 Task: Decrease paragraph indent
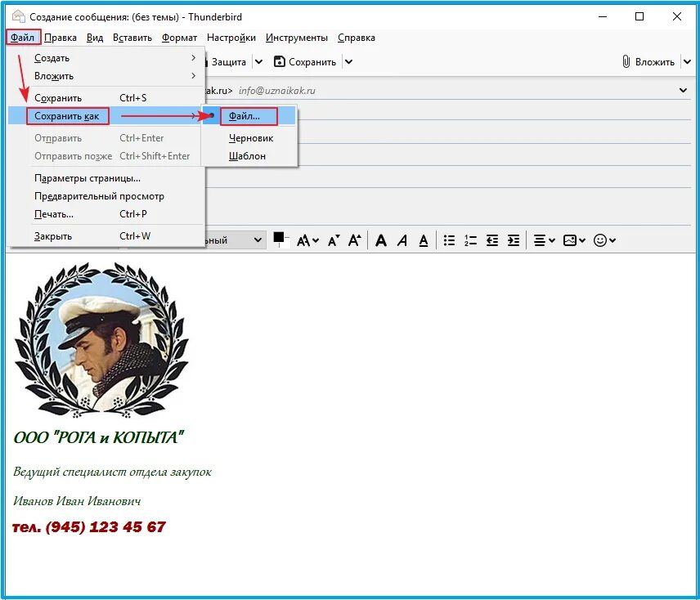click(491, 240)
